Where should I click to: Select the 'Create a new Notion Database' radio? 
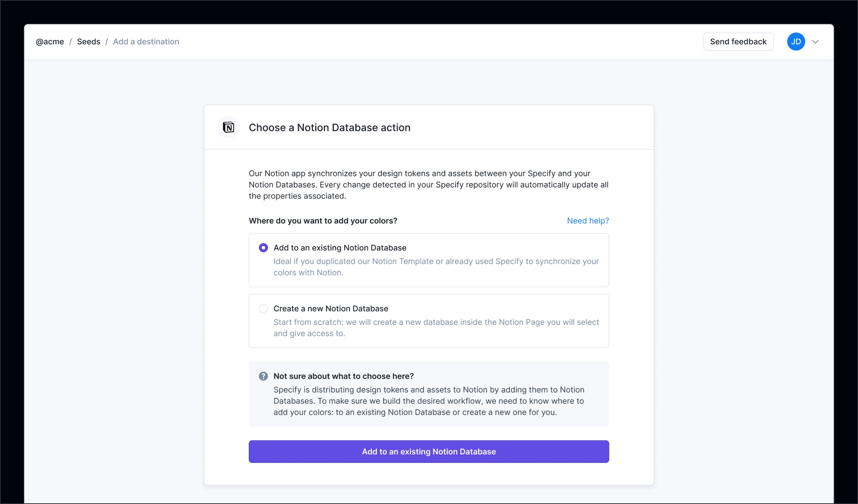263,309
